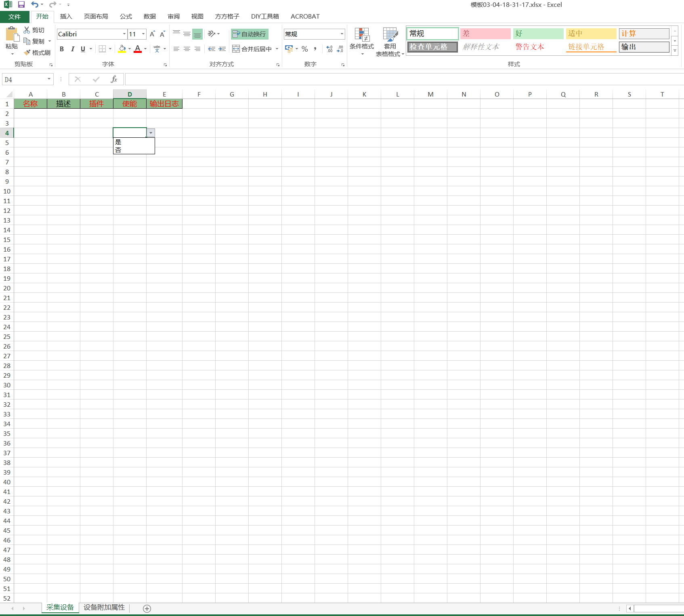Click the Name Box showing D4
Screen dimensions: 684x616
pos(24,80)
